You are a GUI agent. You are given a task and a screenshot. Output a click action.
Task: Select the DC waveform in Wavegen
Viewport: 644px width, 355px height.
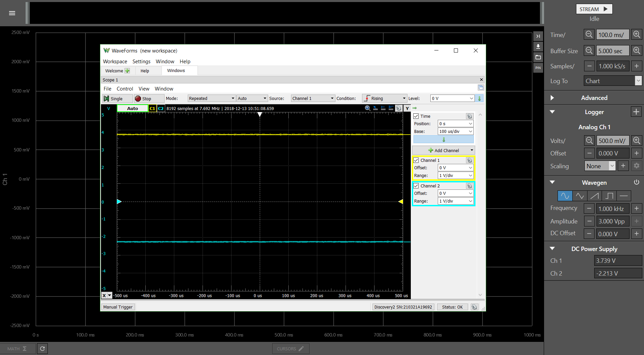click(624, 196)
